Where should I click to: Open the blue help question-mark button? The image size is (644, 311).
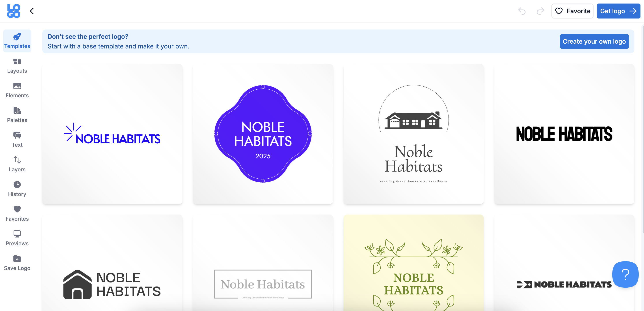point(625,274)
